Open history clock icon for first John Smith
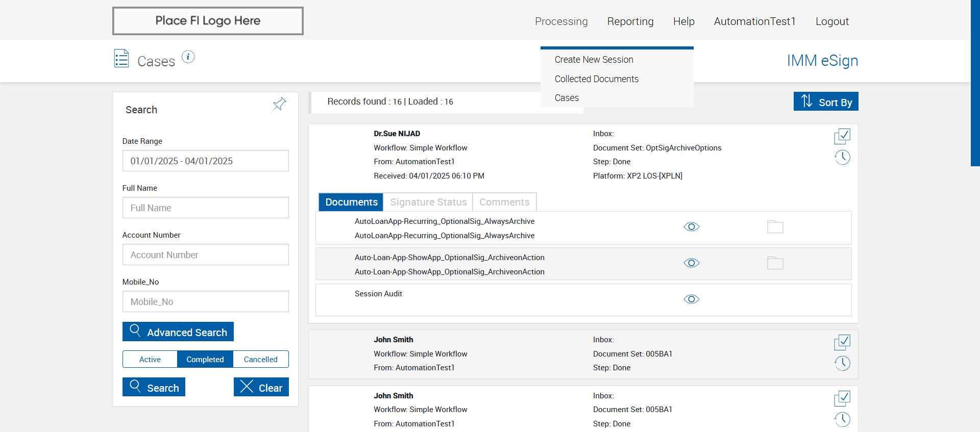 842,363
